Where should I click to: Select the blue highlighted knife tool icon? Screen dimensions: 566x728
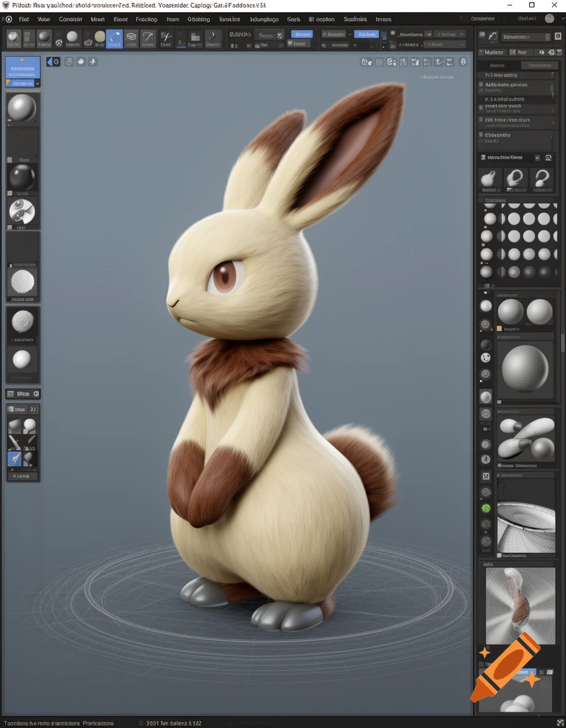point(15,458)
